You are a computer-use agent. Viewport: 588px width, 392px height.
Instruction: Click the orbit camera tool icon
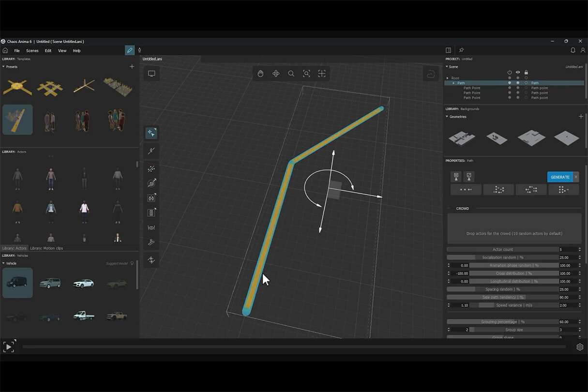click(x=276, y=74)
